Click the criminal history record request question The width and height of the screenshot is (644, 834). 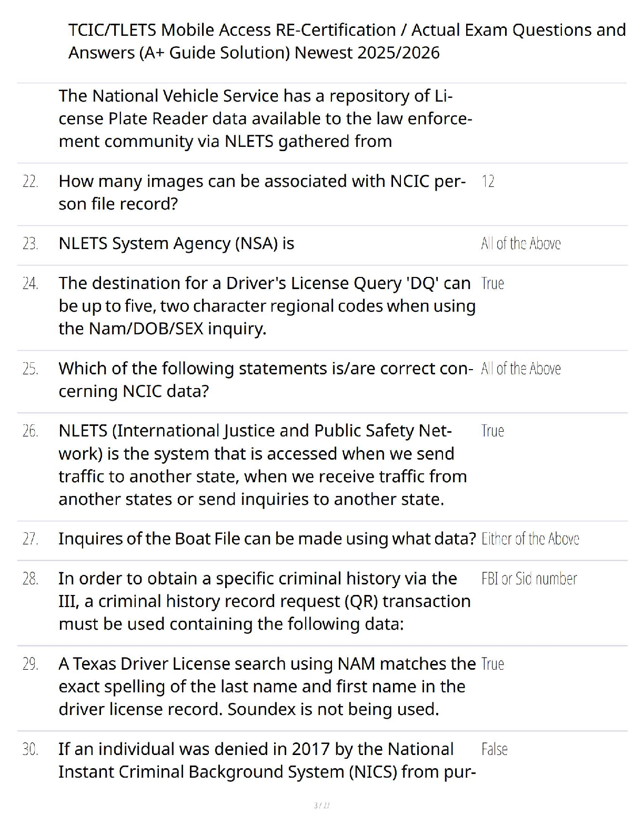coord(265,601)
